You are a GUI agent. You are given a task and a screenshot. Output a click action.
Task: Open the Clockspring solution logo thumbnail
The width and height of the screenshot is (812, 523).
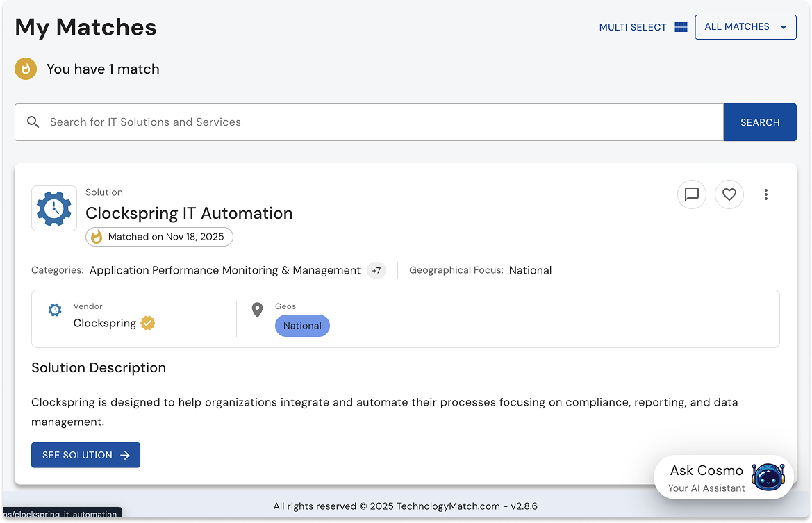pyautogui.click(x=54, y=208)
